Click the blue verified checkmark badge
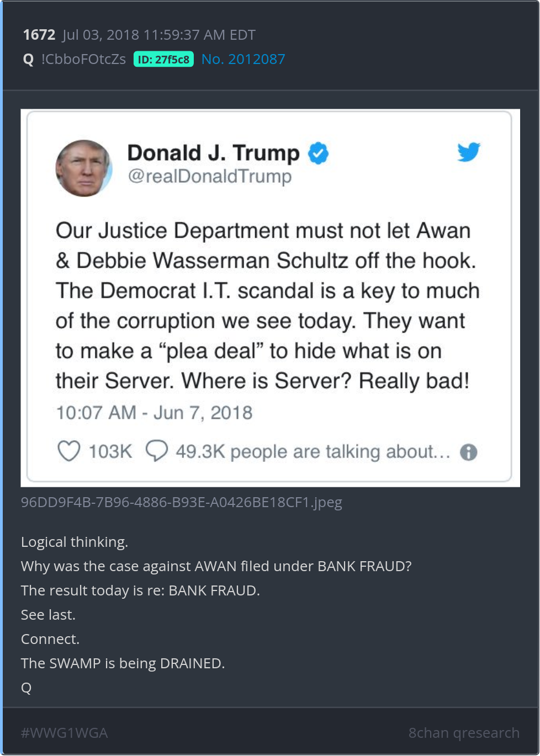540x756 pixels. [318, 153]
